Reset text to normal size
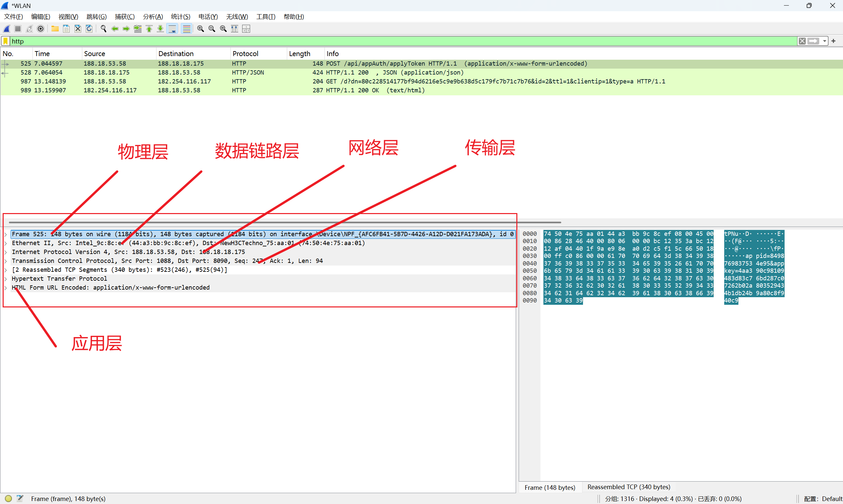Viewport: 843px width, 504px height. (x=223, y=29)
